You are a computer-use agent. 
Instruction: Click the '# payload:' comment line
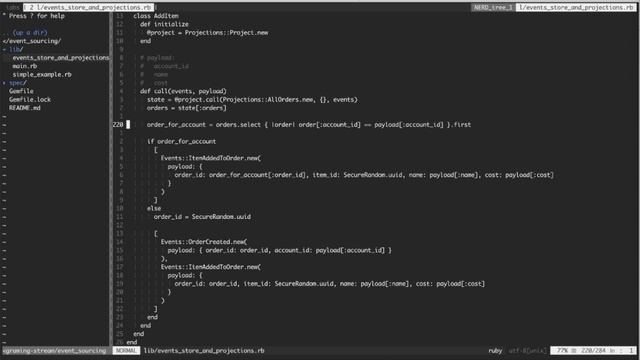click(157, 58)
